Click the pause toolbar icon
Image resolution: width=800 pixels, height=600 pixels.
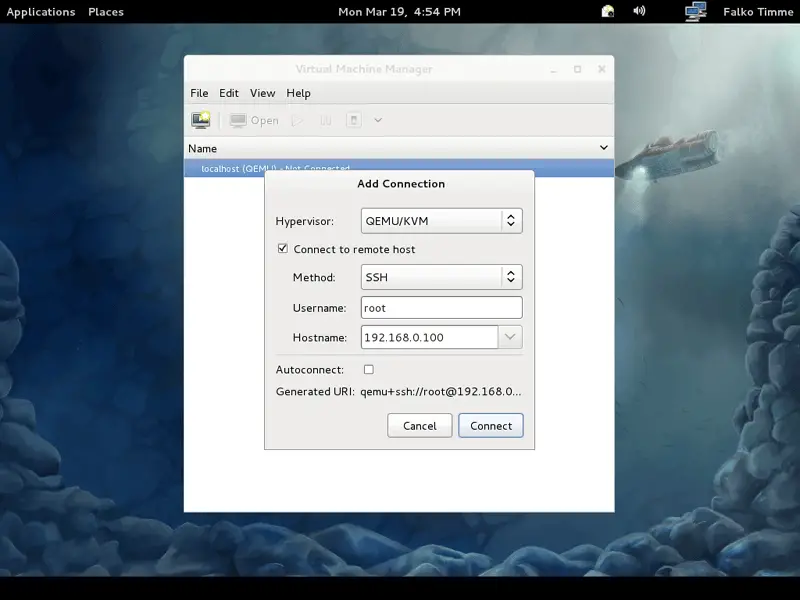click(x=326, y=120)
